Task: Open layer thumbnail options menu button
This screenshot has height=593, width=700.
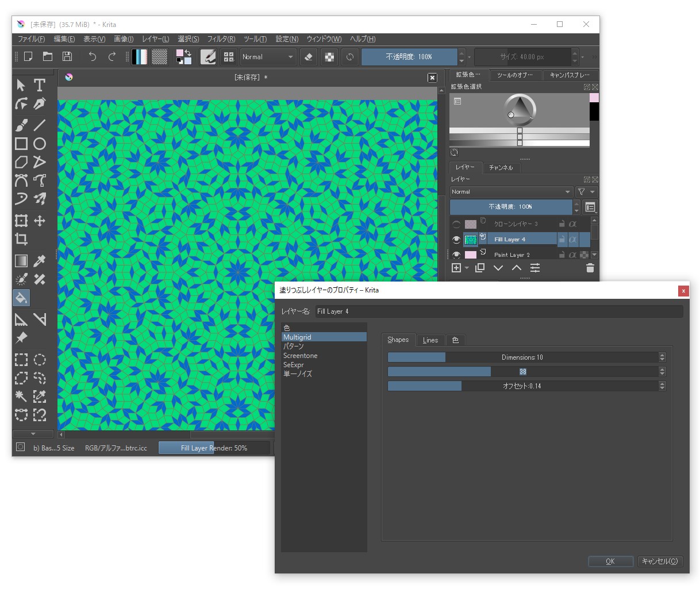Action: (x=590, y=207)
